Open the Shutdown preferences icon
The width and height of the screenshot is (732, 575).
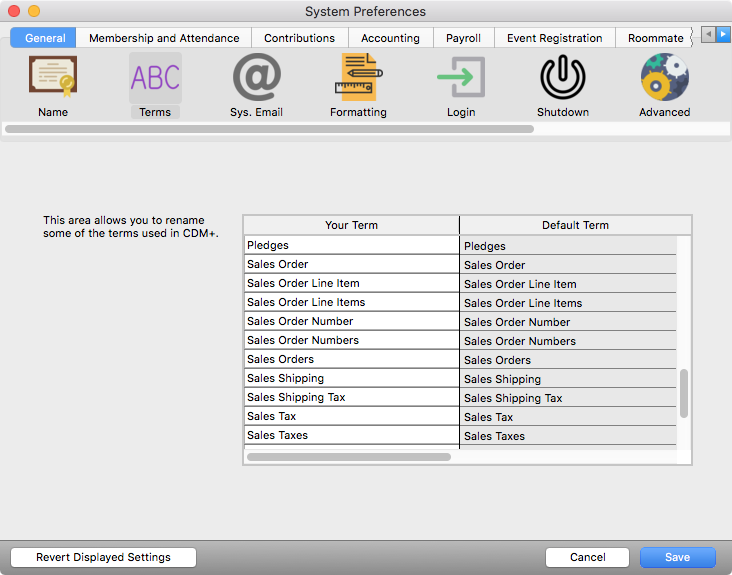click(x=562, y=78)
